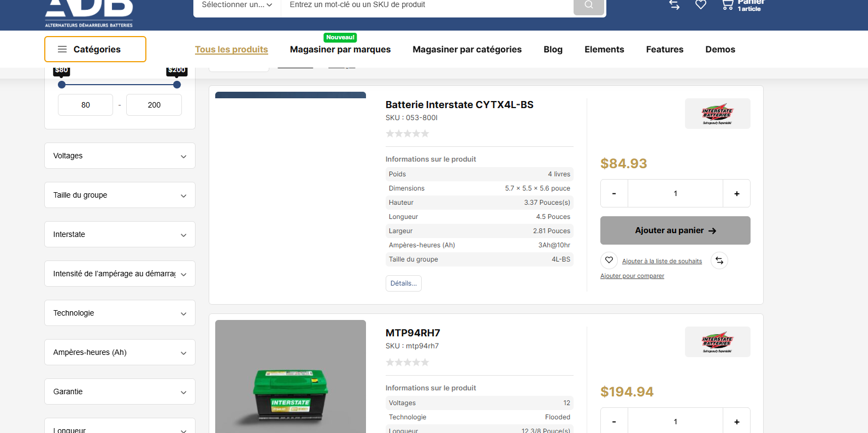The image size is (868, 433).
Task: Expand the Longueur filter
Action: 120,426
